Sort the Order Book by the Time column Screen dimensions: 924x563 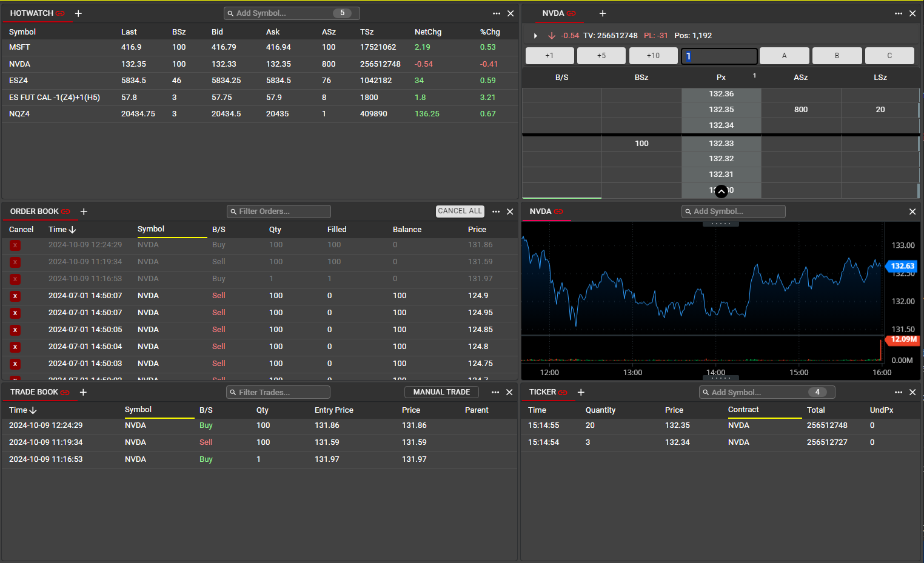point(62,230)
